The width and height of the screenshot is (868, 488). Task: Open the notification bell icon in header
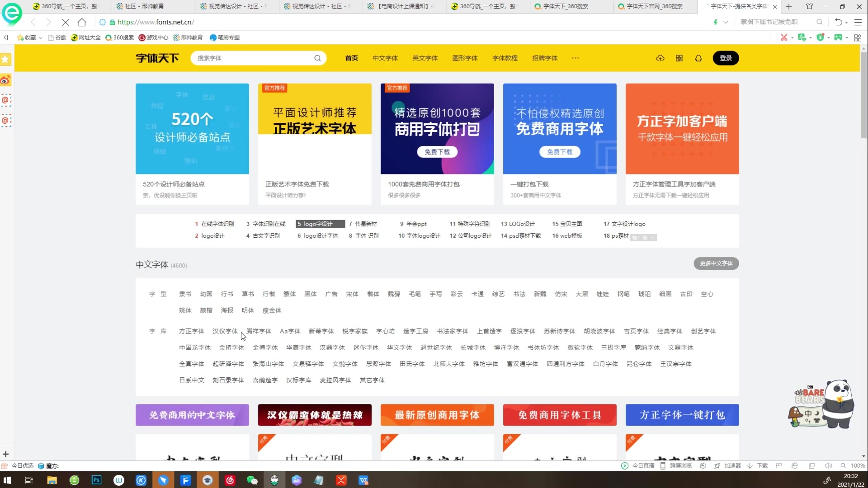tap(698, 58)
